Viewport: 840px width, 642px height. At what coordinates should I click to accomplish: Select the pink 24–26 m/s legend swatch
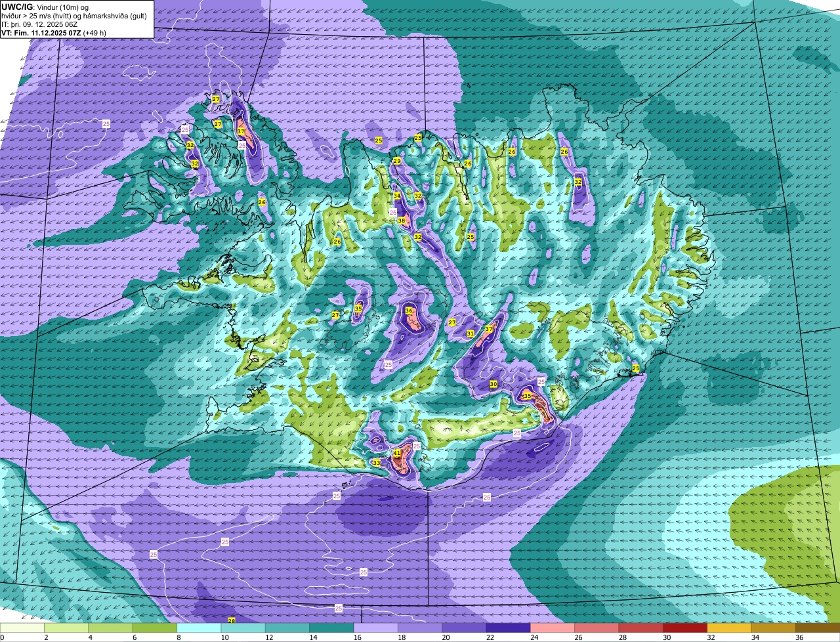[x=553, y=628]
